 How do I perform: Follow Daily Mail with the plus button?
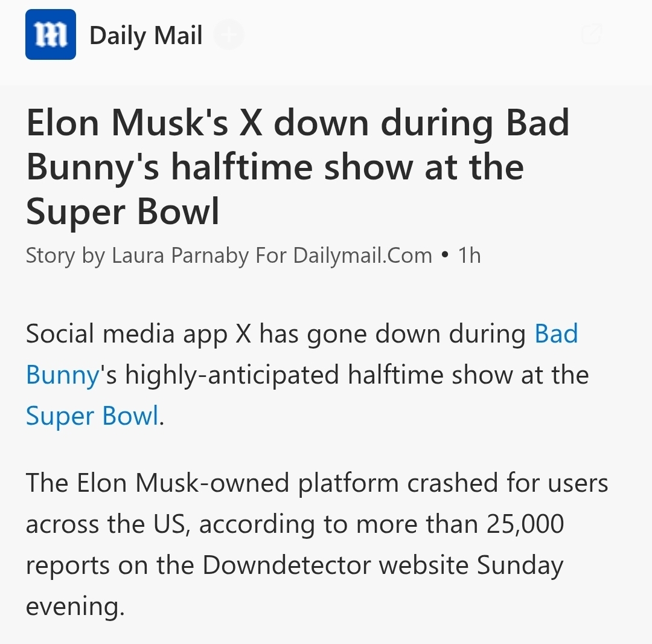point(229,35)
